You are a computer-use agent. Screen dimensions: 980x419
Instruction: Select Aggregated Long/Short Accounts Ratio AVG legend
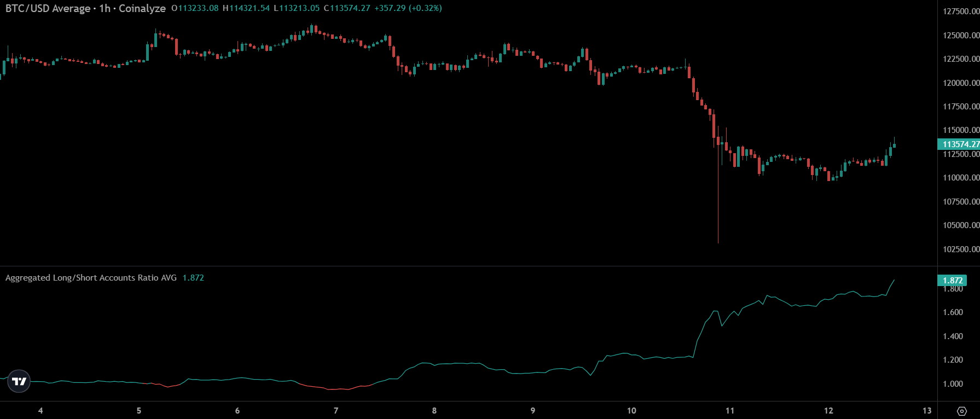tap(91, 278)
